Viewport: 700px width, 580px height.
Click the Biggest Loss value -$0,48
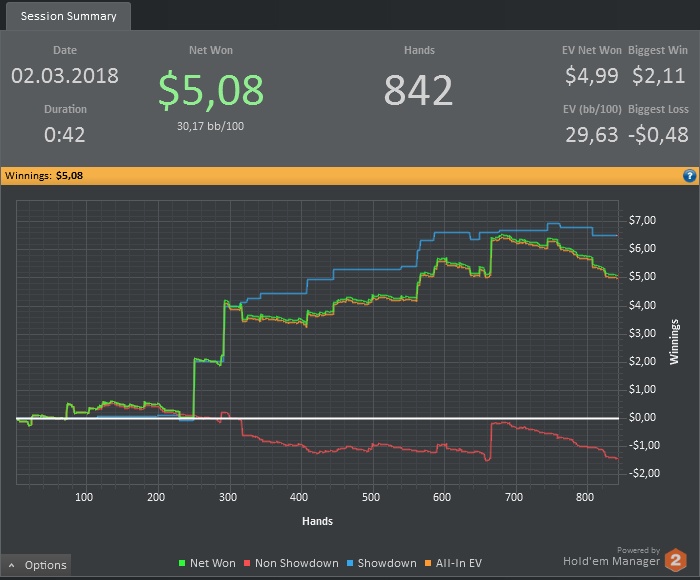click(658, 135)
